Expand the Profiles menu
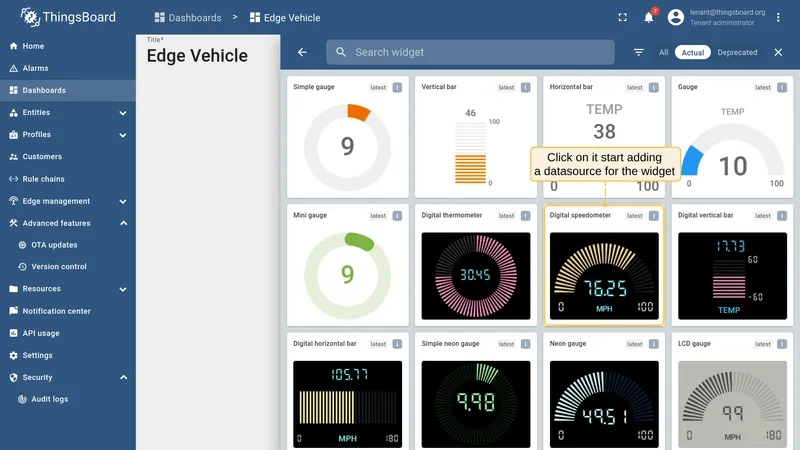The height and width of the screenshot is (450, 800). [x=123, y=135]
